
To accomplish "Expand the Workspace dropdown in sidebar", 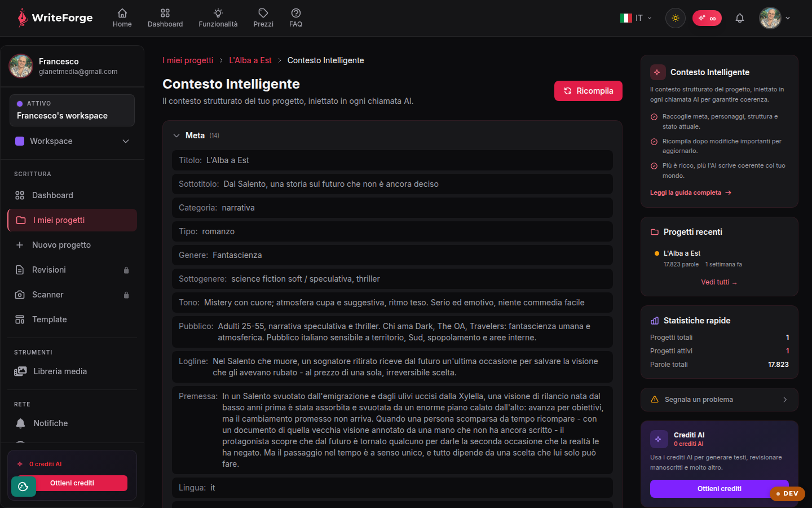I will 72,141.
